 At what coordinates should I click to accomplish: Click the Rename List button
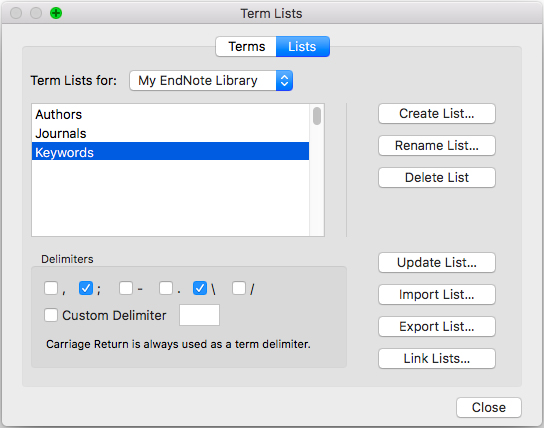click(436, 145)
